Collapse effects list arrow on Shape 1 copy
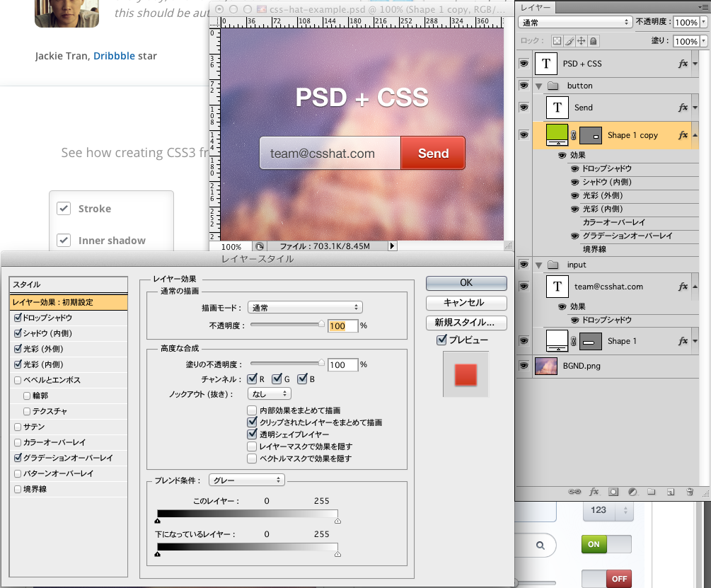Viewport: 711px width, 588px height. pos(695,135)
